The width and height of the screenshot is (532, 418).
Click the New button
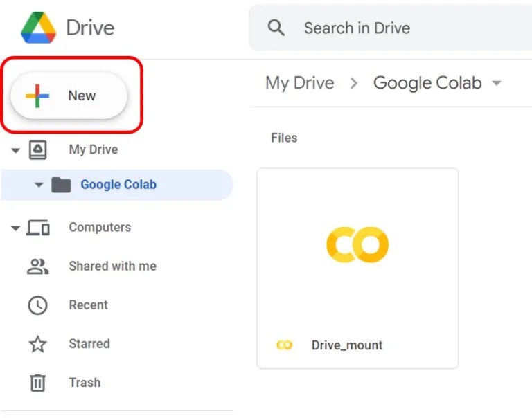click(x=69, y=96)
